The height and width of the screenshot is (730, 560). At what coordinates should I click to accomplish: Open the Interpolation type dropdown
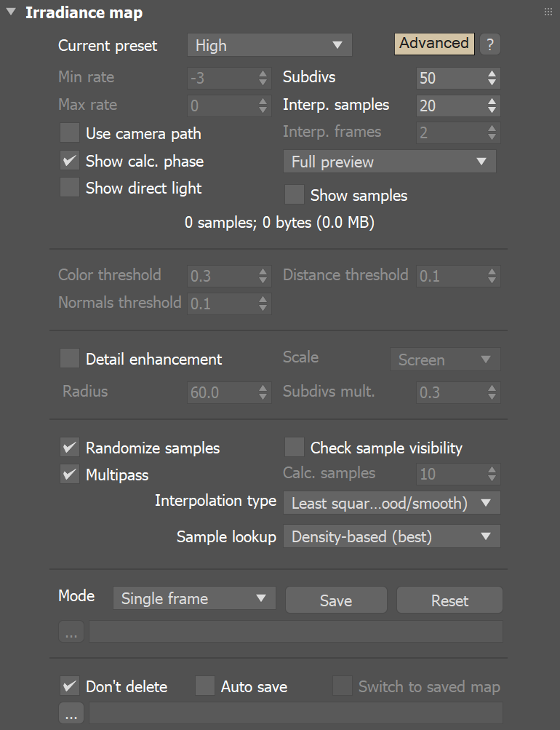tap(391, 502)
